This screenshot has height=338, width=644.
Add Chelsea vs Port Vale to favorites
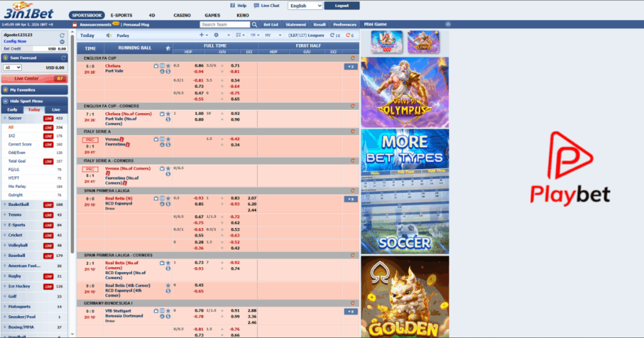[168, 65]
